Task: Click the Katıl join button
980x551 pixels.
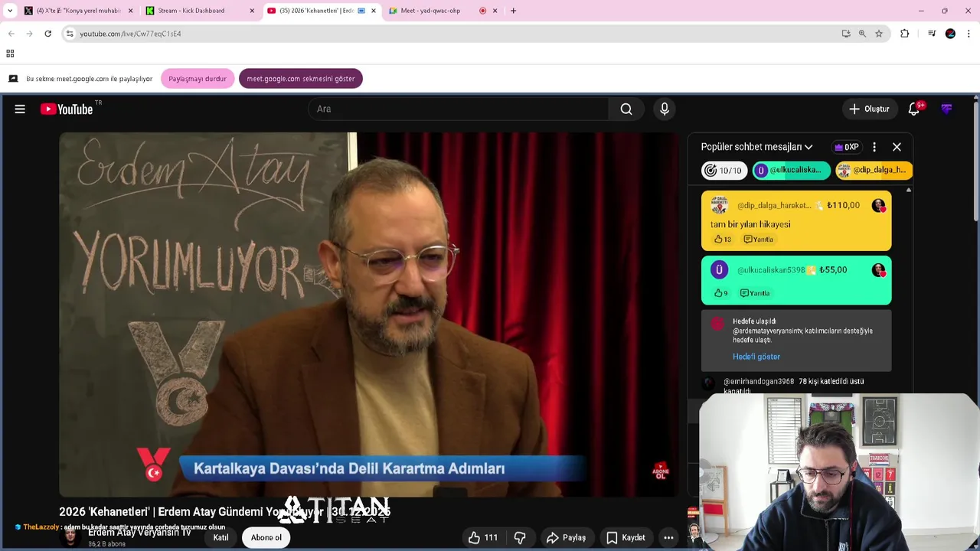Action: 220,538
